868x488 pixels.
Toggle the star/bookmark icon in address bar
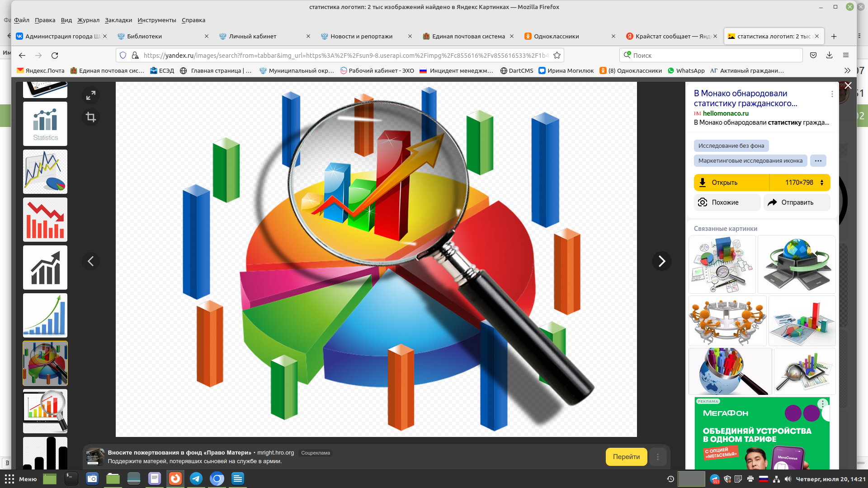click(x=557, y=55)
